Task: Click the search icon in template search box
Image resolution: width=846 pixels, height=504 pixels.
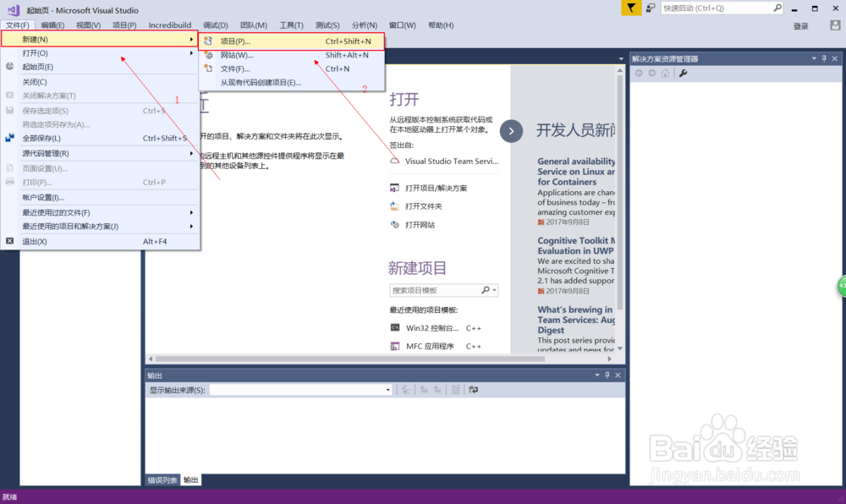Action: 485,290
